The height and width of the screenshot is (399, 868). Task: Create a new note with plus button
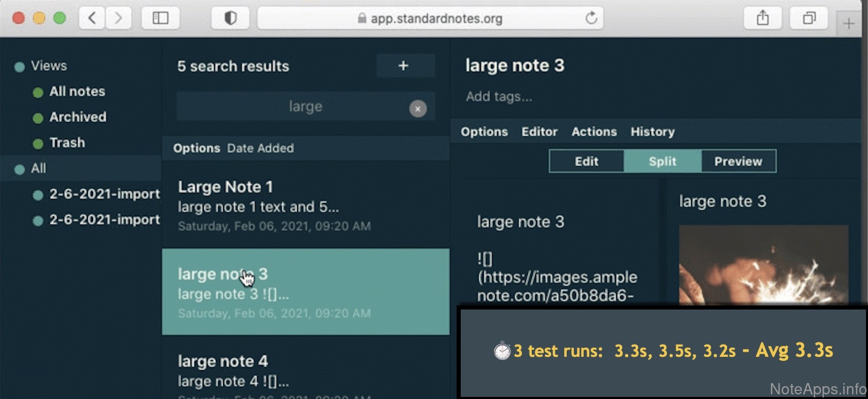(x=404, y=66)
